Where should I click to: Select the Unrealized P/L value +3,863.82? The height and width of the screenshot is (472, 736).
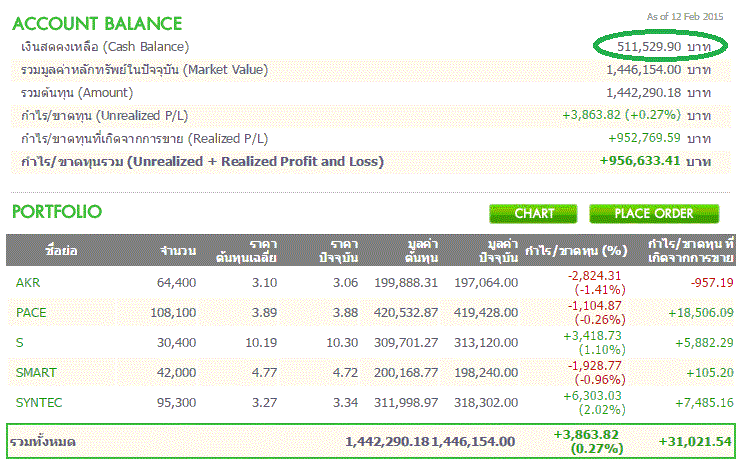(x=605, y=115)
